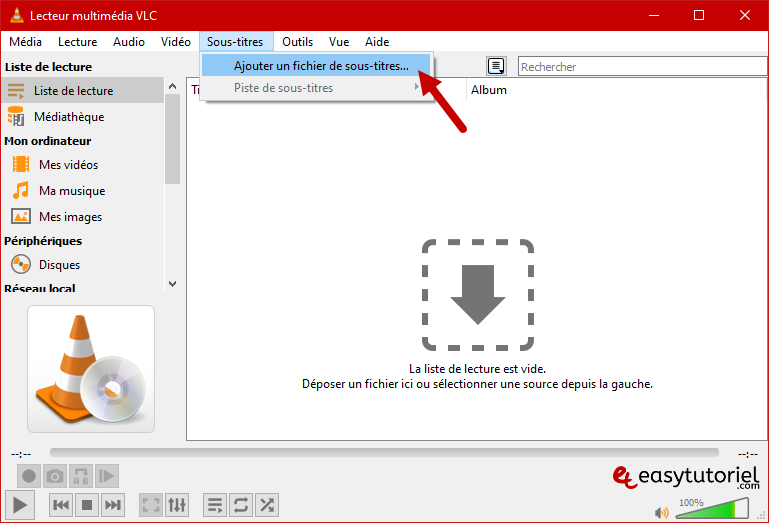The image size is (769, 523).
Task: Toggle loop repeat mode
Action: pyautogui.click(x=241, y=505)
